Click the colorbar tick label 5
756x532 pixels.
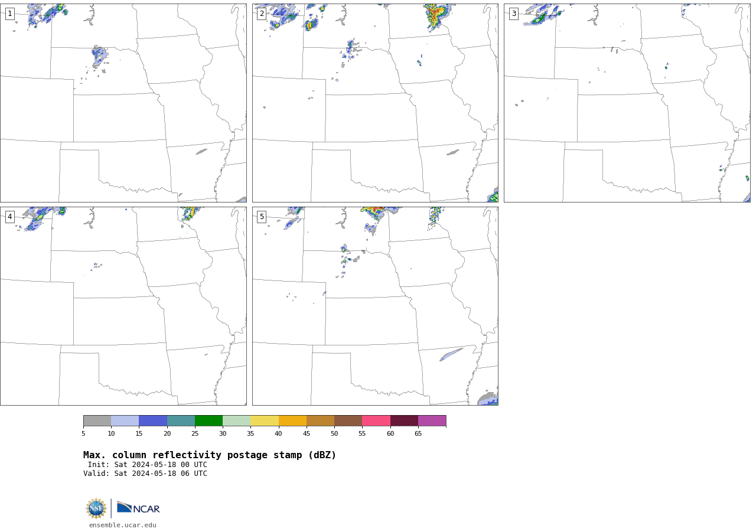click(83, 433)
